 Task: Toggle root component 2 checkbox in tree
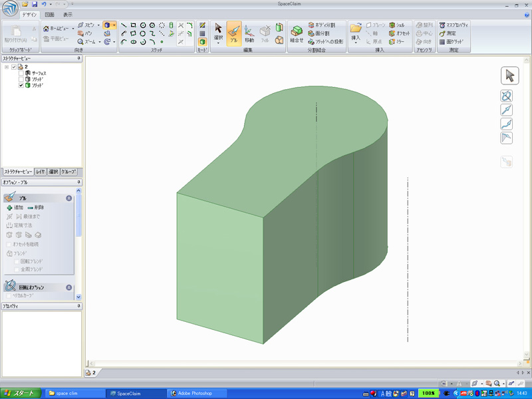pos(14,66)
